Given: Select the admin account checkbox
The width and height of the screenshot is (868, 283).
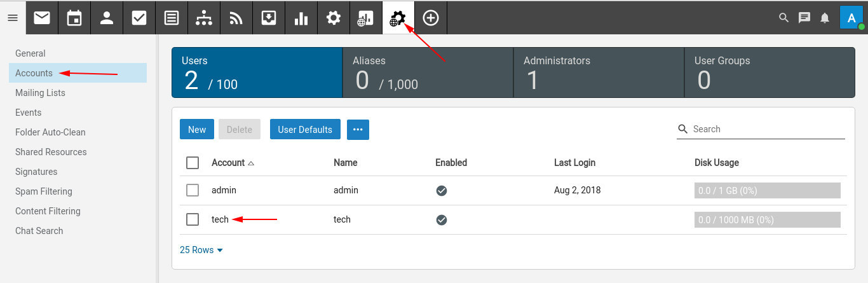Looking at the screenshot, I should (193, 190).
